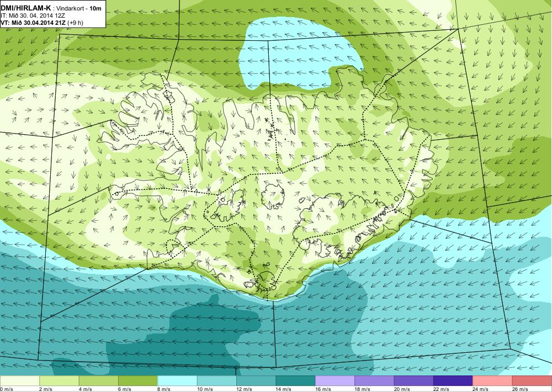Click the dark indigo swatch between 22 and 24 m/s

pyautogui.click(x=453, y=381)
